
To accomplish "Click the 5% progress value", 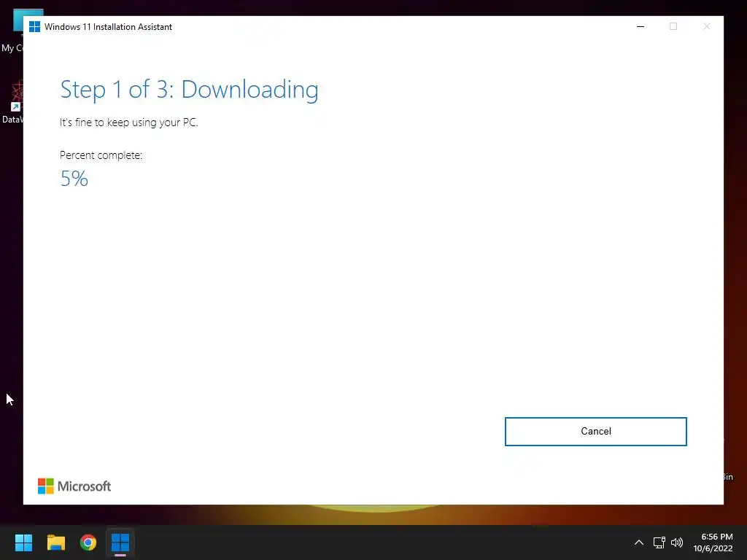I will point(74,179).
